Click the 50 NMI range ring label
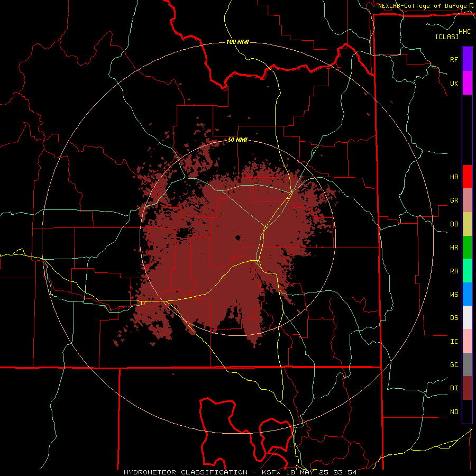 point(237,140)
